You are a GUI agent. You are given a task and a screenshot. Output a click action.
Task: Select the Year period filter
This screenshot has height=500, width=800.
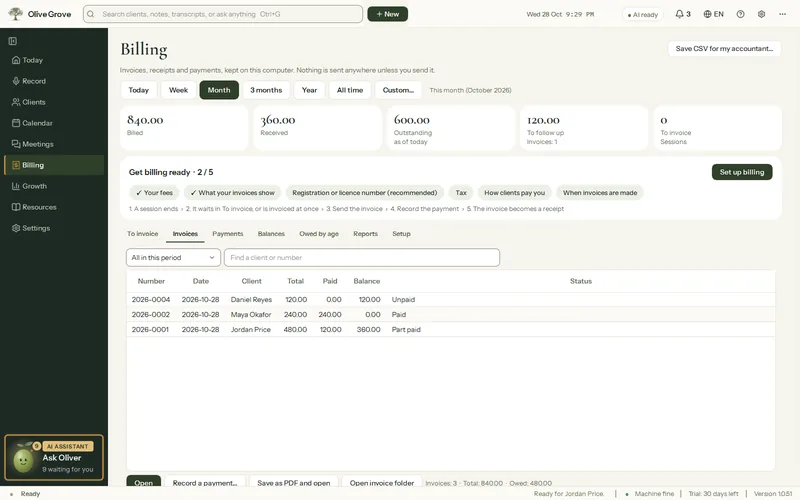coord(309,90)
